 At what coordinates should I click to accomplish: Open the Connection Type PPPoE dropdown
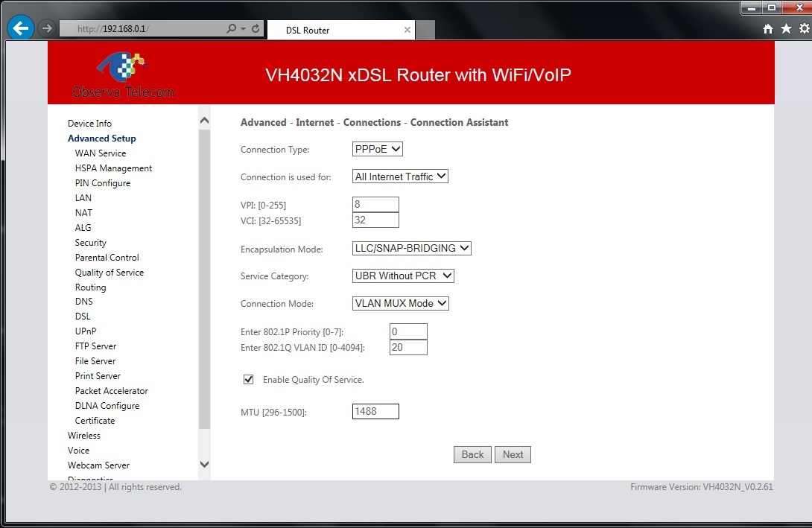point(378,149)
